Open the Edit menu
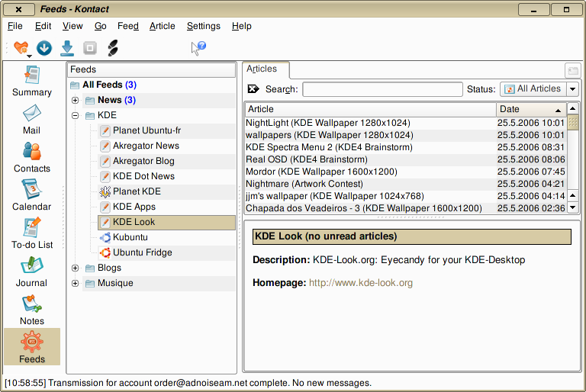The image size is (586, 392). tap(43, 26)
